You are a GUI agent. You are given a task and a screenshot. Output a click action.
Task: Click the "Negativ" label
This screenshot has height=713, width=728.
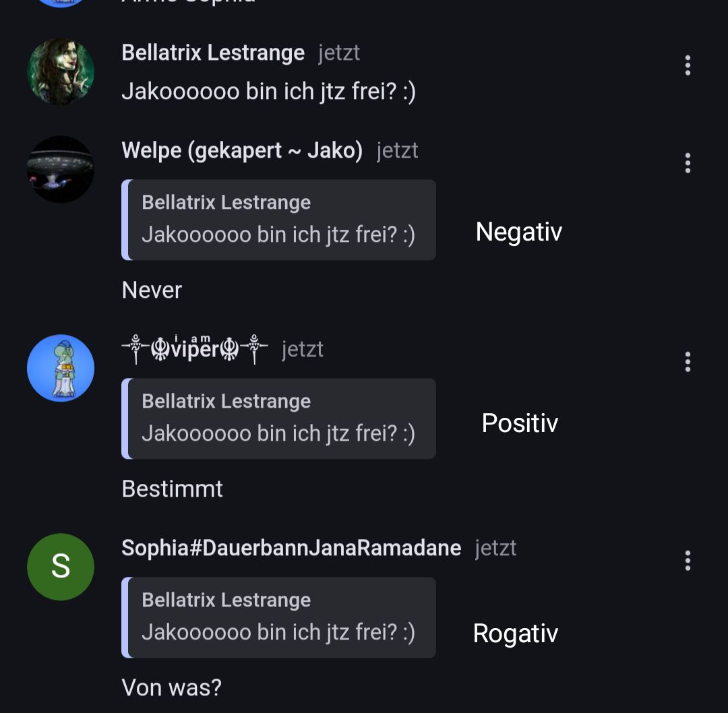click(x=518, y=232)
